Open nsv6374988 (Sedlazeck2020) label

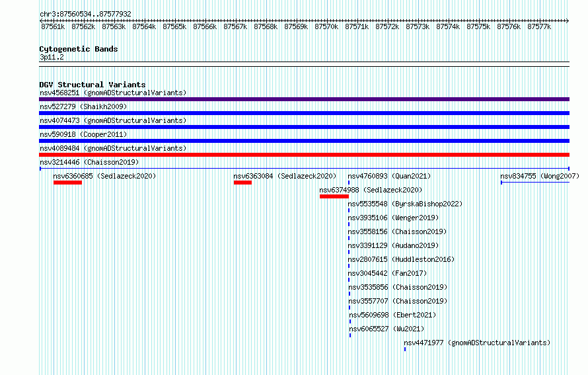(x=371, y=190)
